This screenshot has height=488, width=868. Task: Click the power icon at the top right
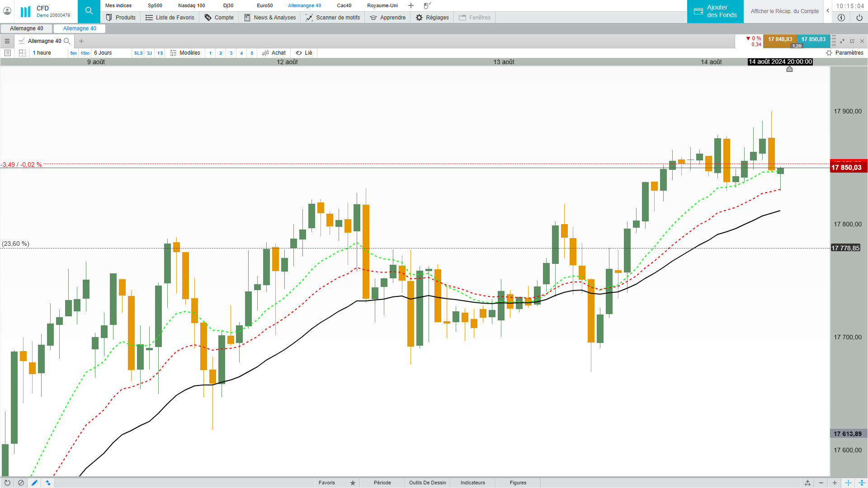[x=859, y=18]
